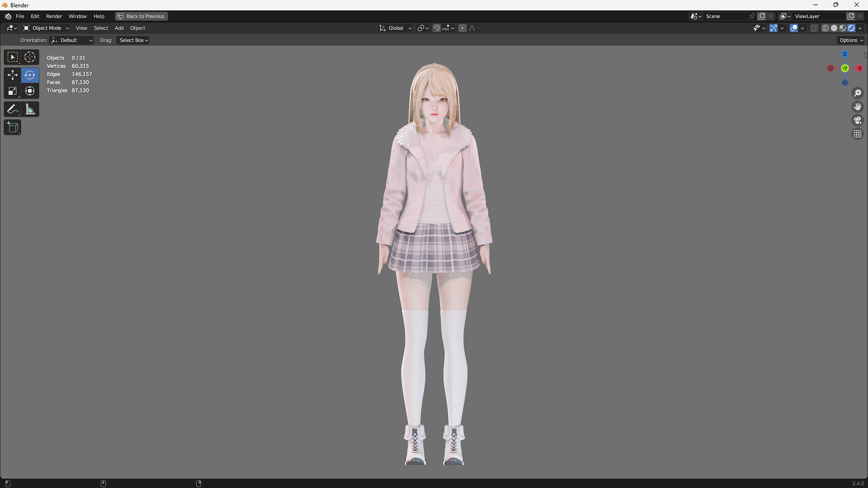Image resolution: width=868 pixels, height=488 pixels.
Task: Switch to Material Preview shading
Action: click(843, 28)
